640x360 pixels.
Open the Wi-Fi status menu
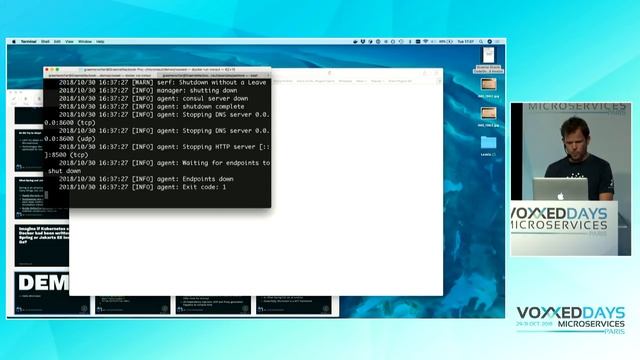point(425,42)
